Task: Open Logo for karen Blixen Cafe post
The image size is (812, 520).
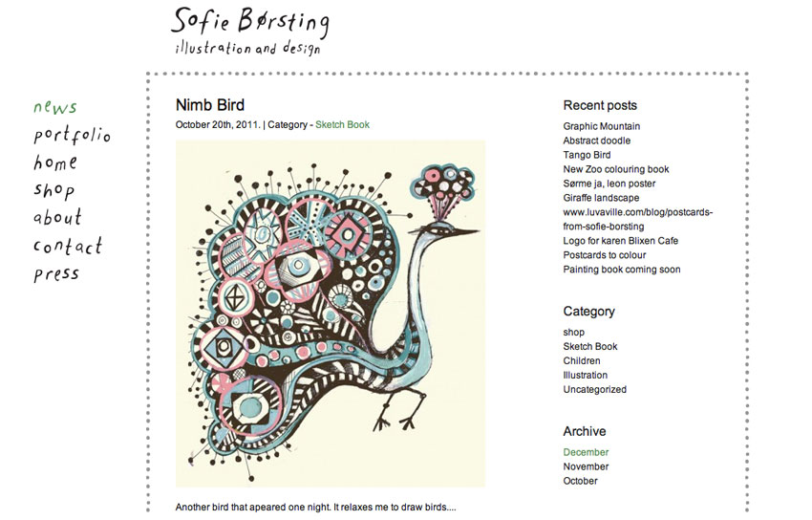Action: point(620,241)
